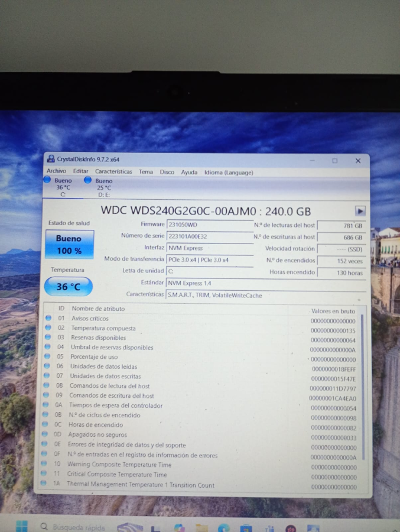Expand the Tema menu
The width and height of the screenshot is (400, 532).
click(x=145, y=172)
